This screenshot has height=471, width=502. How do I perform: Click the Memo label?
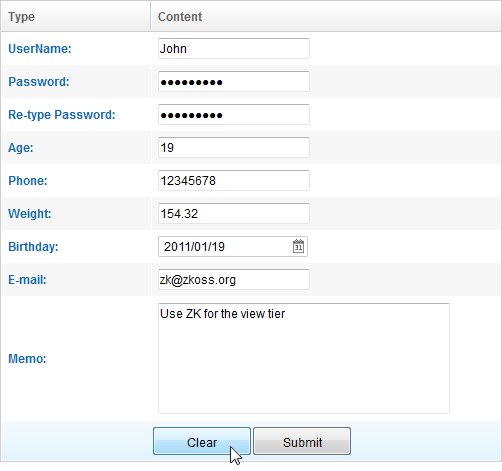pyautogui.click(x=27, y=359)
